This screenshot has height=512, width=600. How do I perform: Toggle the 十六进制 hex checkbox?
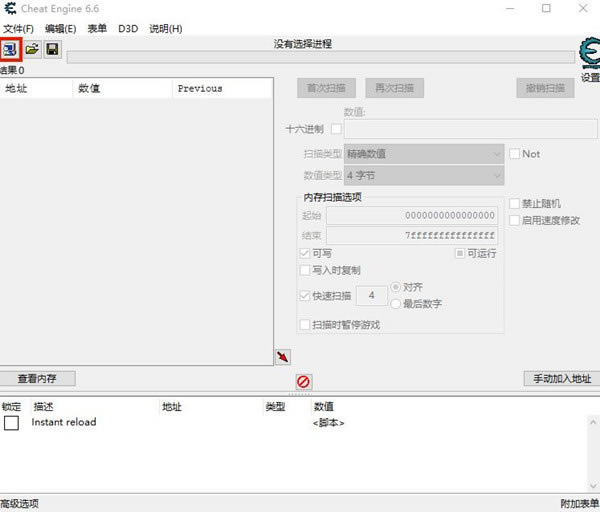336,129
